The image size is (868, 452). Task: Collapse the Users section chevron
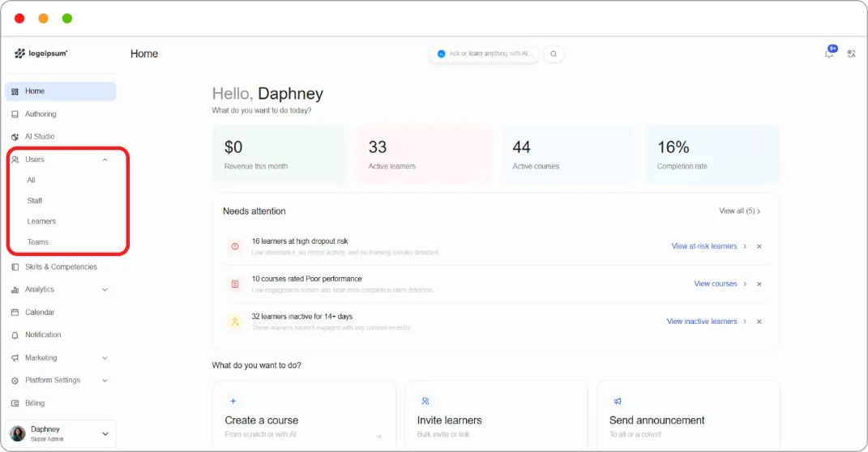105,160
